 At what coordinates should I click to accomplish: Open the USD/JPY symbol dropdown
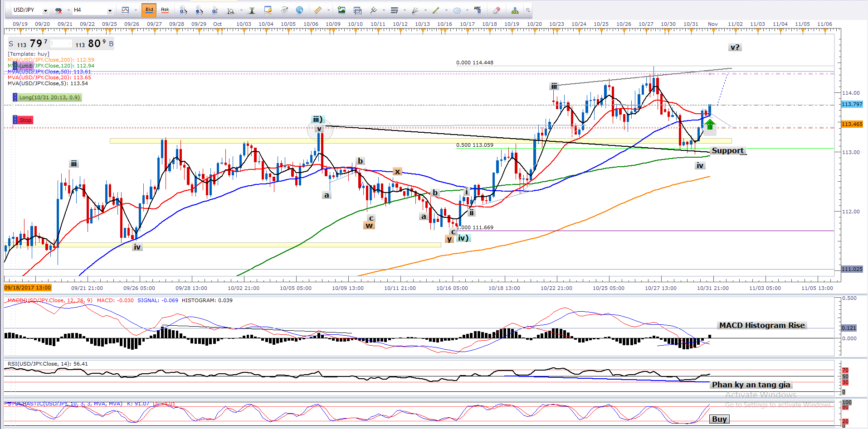tap(45, 10)
